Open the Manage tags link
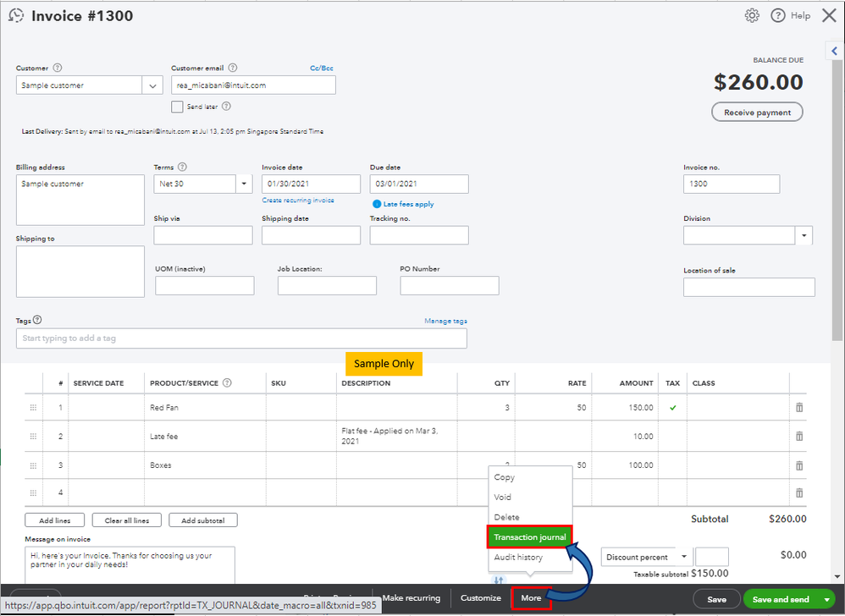This screenshot has width=845, height=616. [445, 321]
